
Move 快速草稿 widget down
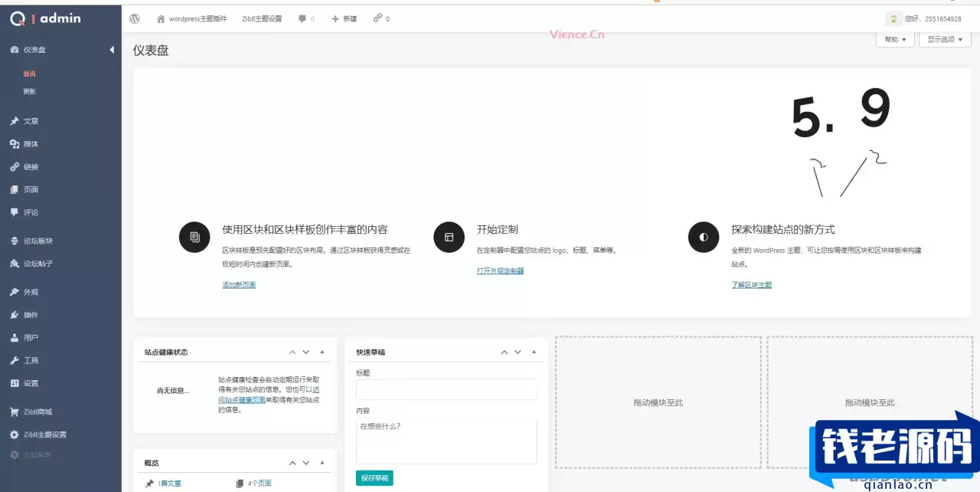pyautogui.click(x=518, y=352)
